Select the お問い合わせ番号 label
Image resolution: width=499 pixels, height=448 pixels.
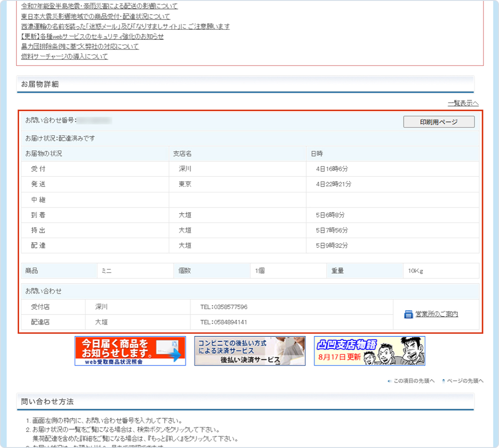[x=51, y=120]
